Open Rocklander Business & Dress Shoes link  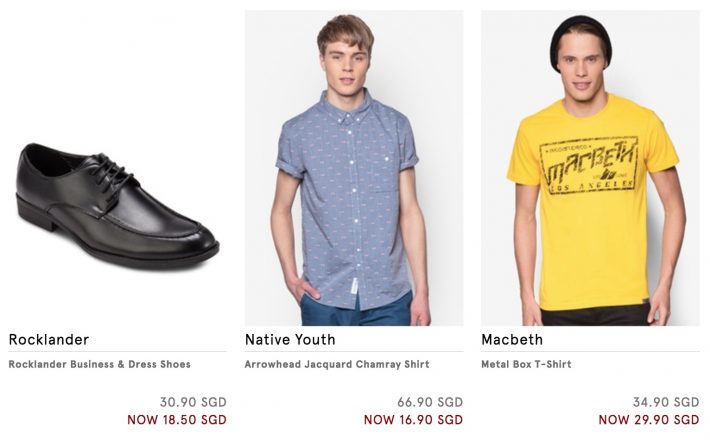pyautogui.click(x=99, y=365)
